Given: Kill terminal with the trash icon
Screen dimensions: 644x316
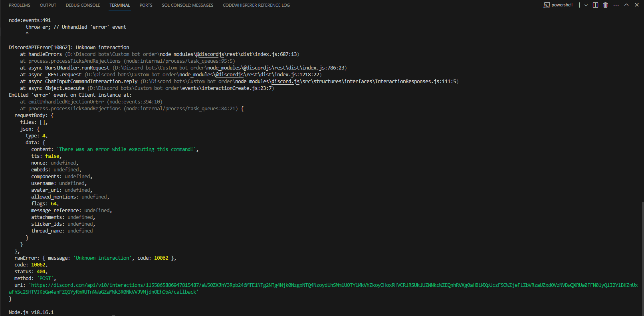Looking at the screenshot, I should click(605, 5).
